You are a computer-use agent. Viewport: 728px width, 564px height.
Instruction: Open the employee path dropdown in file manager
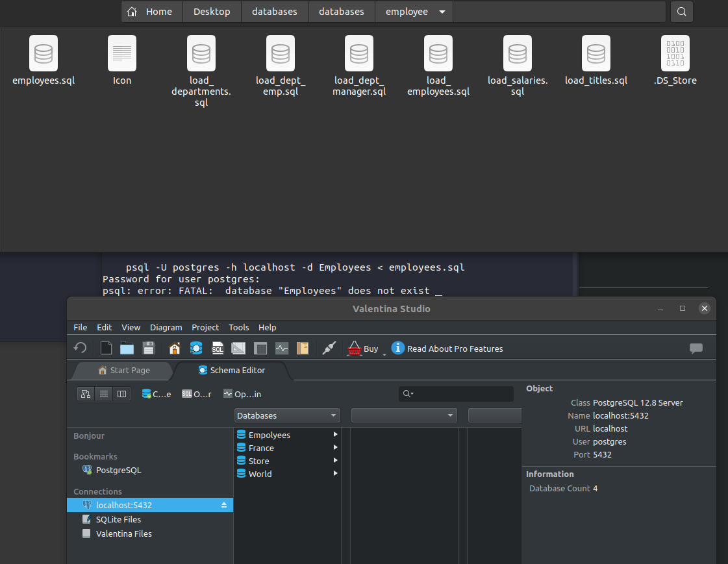click(442, 12)
